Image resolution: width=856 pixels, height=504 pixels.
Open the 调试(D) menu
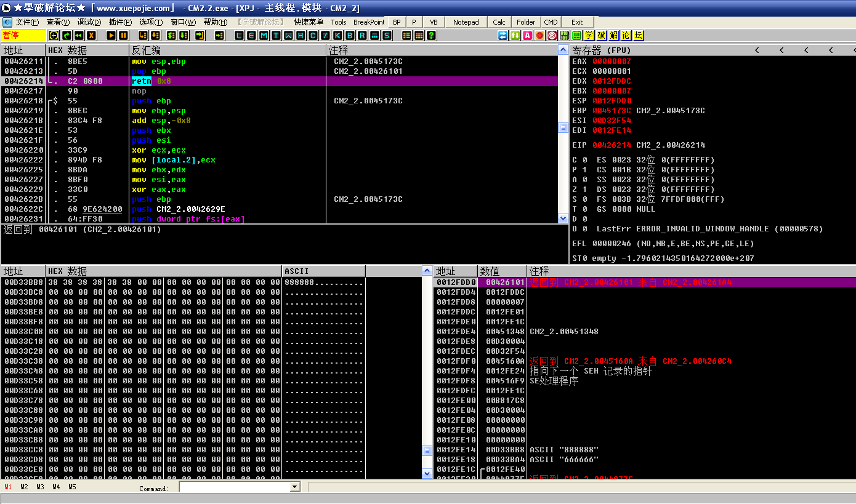89,22
